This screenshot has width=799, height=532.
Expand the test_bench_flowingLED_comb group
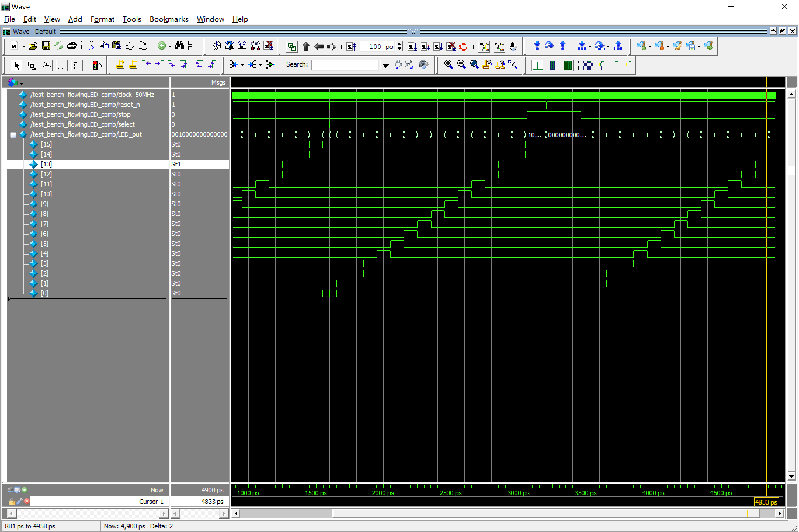(13, 134)
